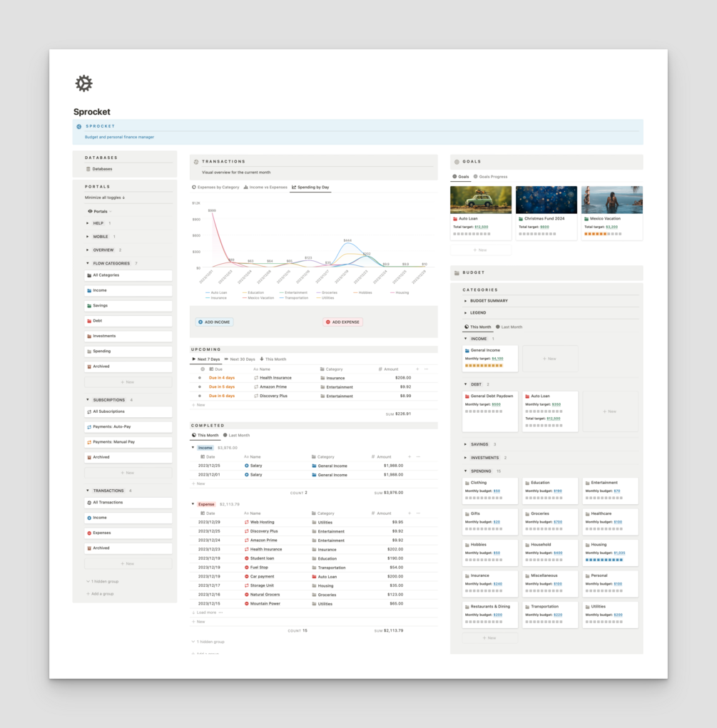The image size is (717, 728).
Task: Collapse the FLOW CATEGORIES toggle
Action: click(87, 263)
